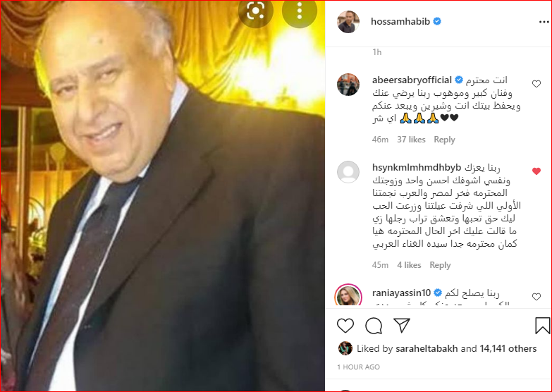Like raniayassin10's comment

[x=536, y=297]
